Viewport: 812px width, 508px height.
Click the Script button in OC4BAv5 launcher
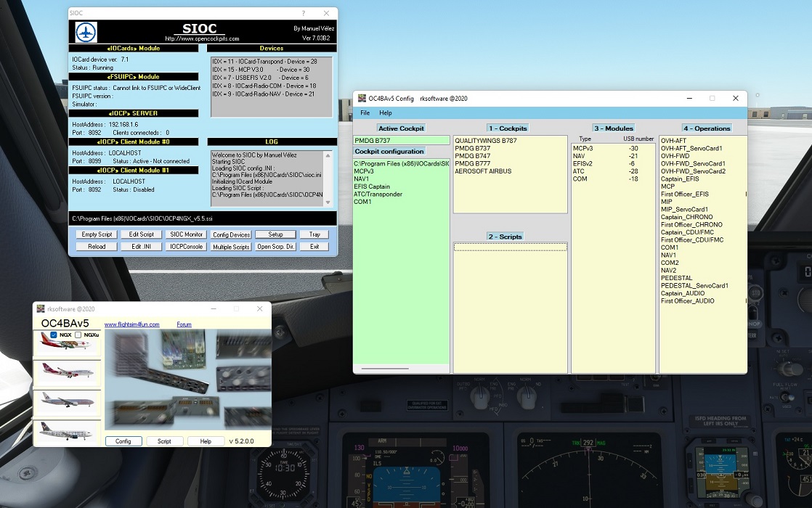(x=164, y=441)
